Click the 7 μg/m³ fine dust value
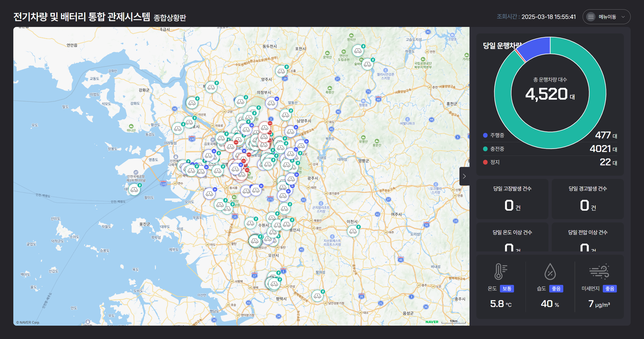Viewport: 644px width, 339px height. click(599, 304)
